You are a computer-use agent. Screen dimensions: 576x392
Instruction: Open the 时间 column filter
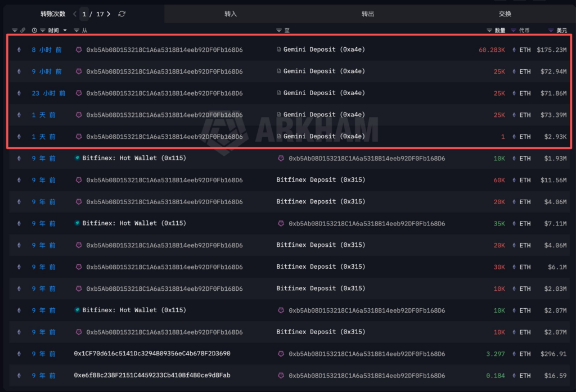click(43, 30)
